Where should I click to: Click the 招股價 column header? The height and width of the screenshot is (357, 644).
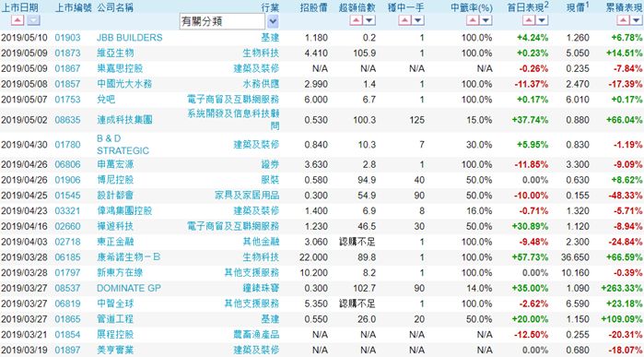(314, 7)
